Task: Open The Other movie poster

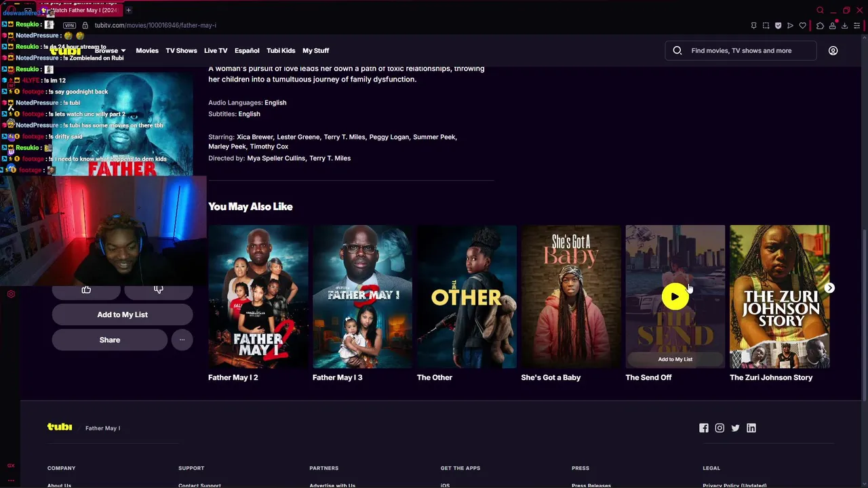Action: tap(467, 296)
